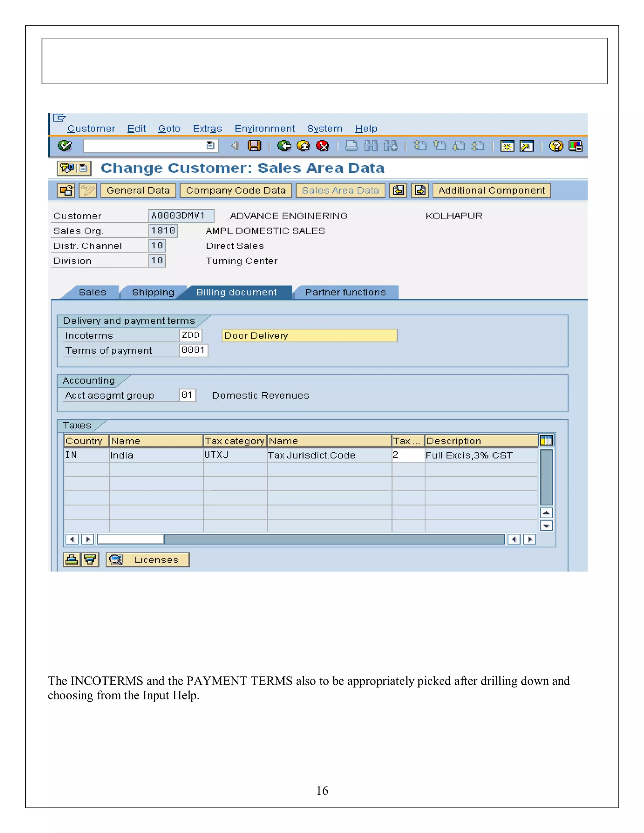Viewport: 644px width, 833px height.
Task: Click the Display/Change toggle pencil icon
Action: (88, 190)
